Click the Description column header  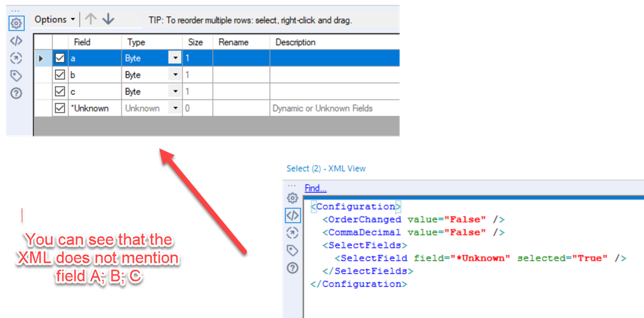(335, 42)
